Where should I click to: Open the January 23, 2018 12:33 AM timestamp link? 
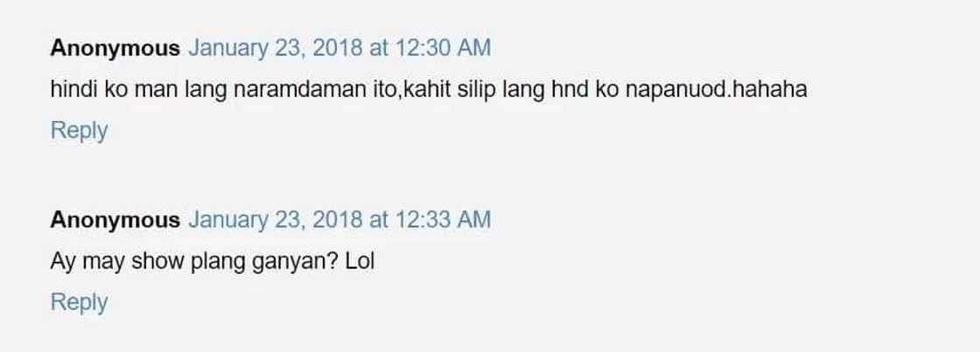(339, 220)
